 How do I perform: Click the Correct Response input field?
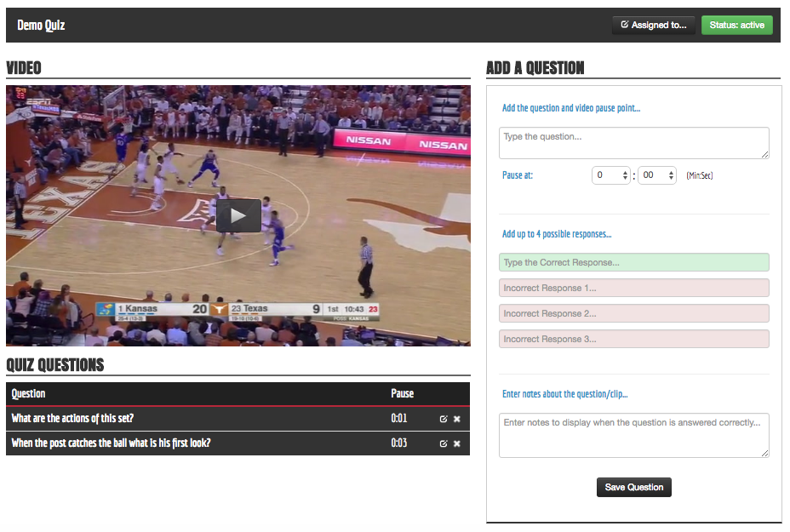[x=633, y=262]
